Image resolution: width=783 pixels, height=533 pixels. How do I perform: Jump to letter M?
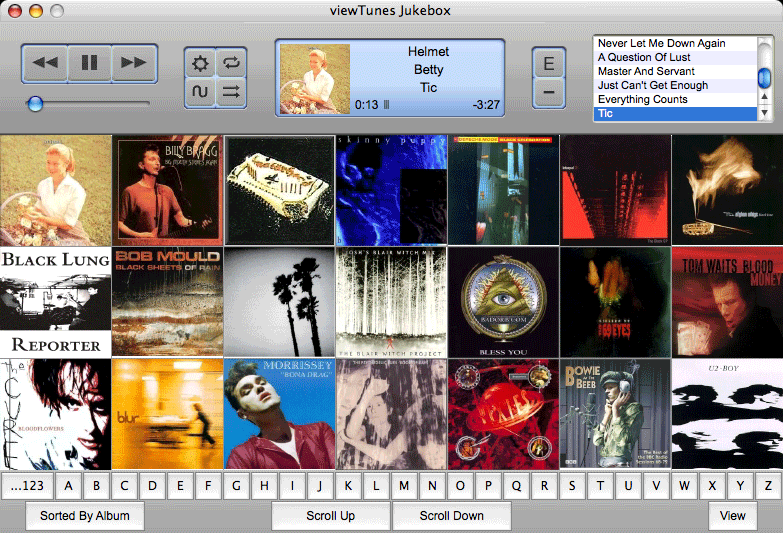pos(404,486)
